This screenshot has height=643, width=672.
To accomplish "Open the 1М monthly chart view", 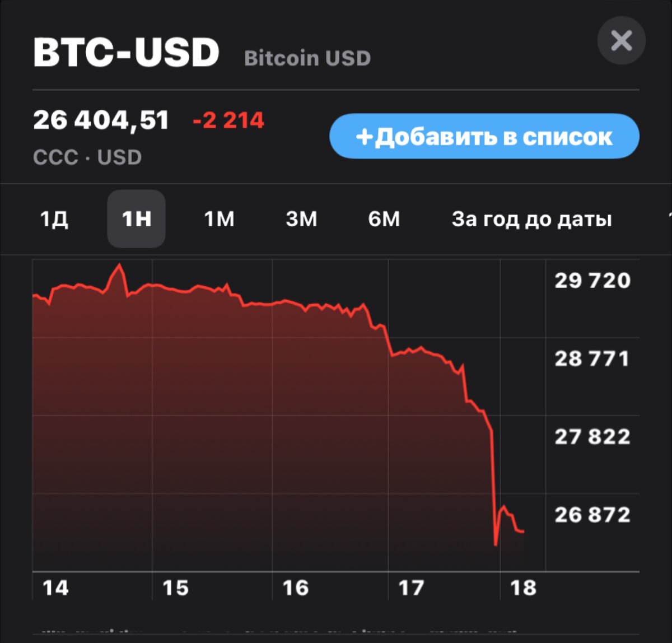I will pos(219,220).
